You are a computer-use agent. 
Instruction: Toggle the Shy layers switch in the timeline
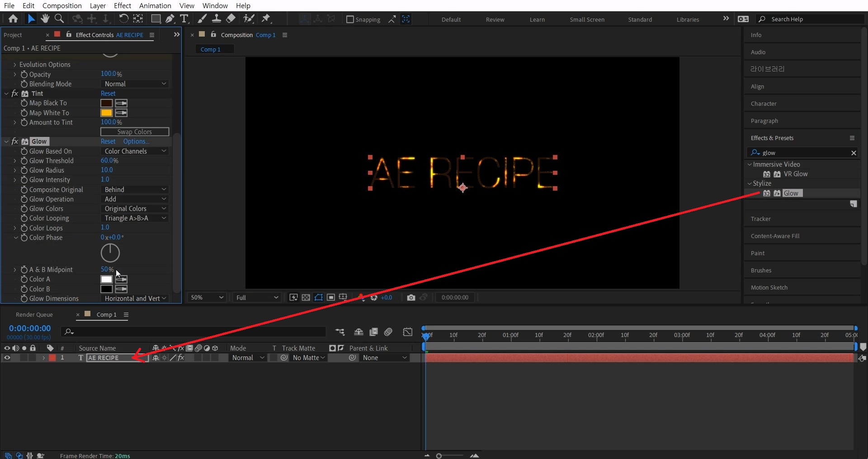[x=359, y=332]
